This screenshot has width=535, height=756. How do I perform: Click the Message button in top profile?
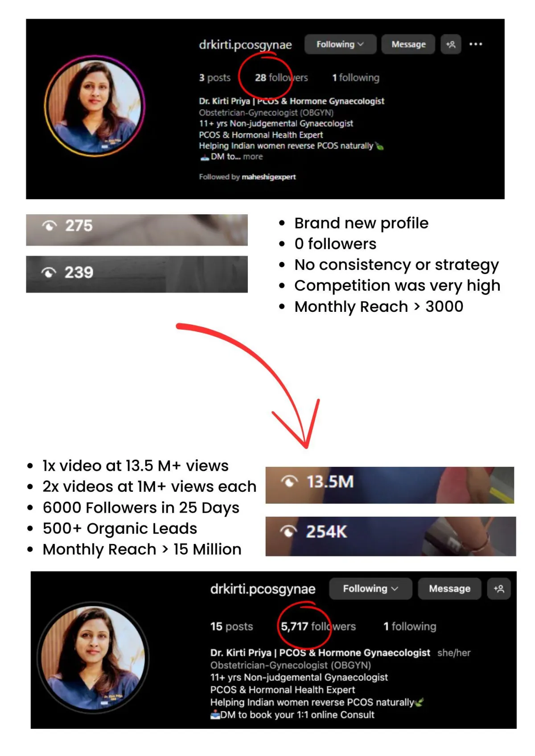point(408,45)
